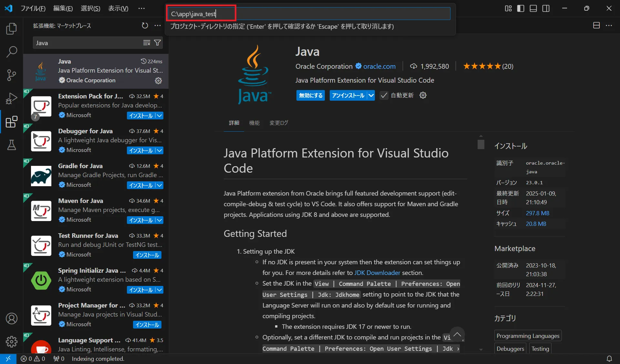Toggle the auto update checkbox
The image size is (620, 364).
(384, 95)
